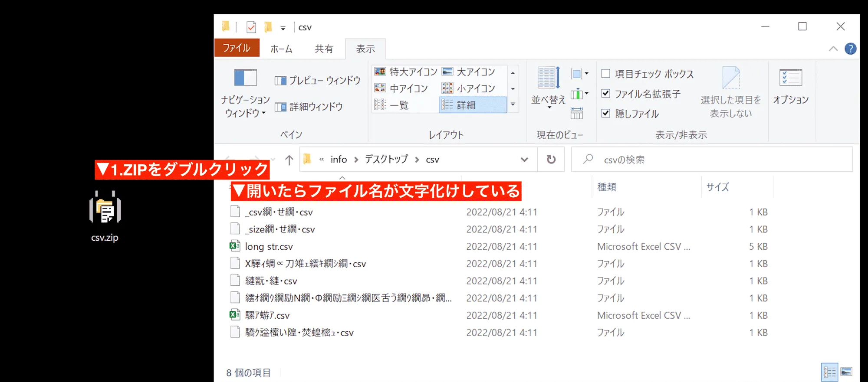868x382 pixels.
Task: Expand layout gallery more arrow
Action: click(513, 104)
